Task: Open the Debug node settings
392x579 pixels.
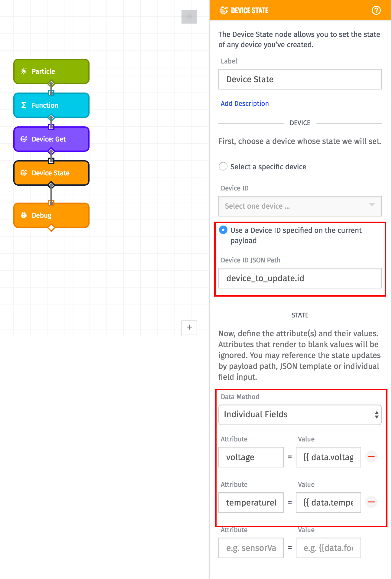Action: tap(51, 215)
